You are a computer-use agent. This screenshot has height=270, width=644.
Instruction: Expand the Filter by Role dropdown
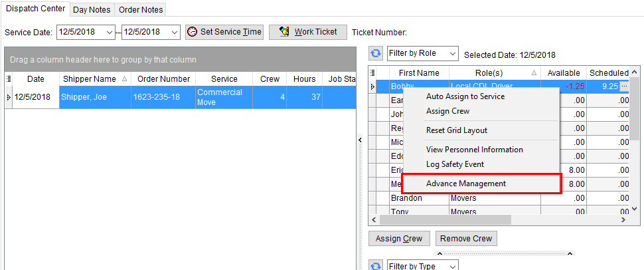[452, 53]
